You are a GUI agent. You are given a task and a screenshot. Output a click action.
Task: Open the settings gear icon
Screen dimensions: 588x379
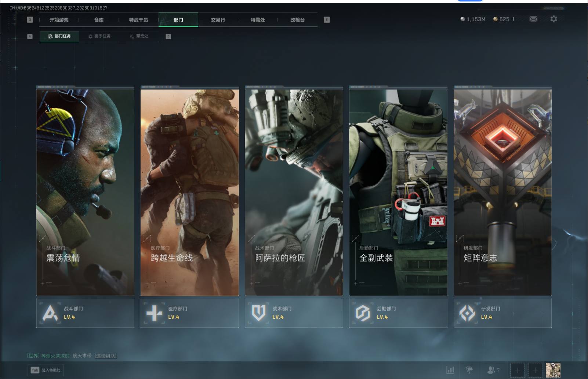[x=553, y=19]
